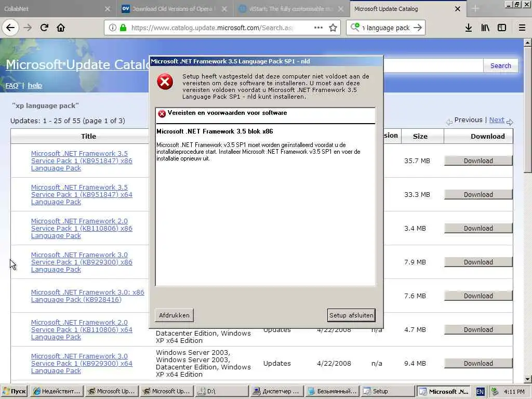Open .NET Framework 2.0 KB110806 x86 link
This screenshot has height=399, width=532.
click(82, 229)
